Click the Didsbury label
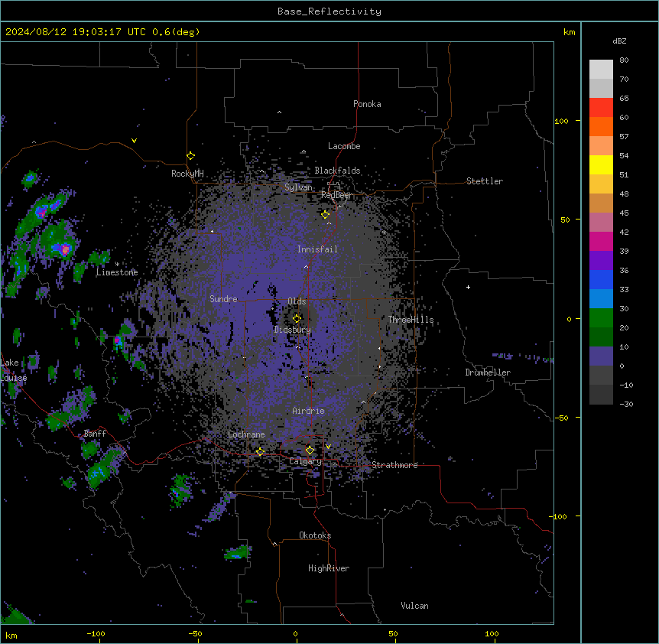The width and height of the screenshot is (659, 644). [293, 330]
